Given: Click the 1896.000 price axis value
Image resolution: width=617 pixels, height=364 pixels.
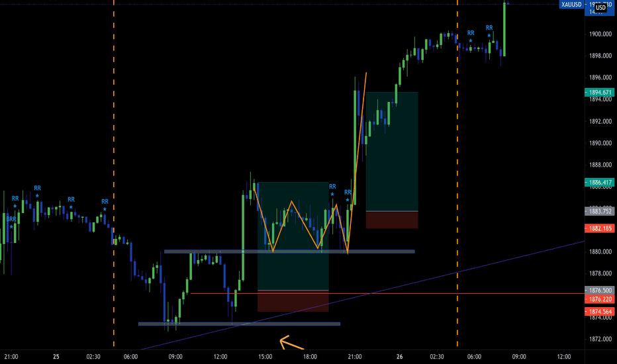Looking at the screenshot, I should (600, 77).
